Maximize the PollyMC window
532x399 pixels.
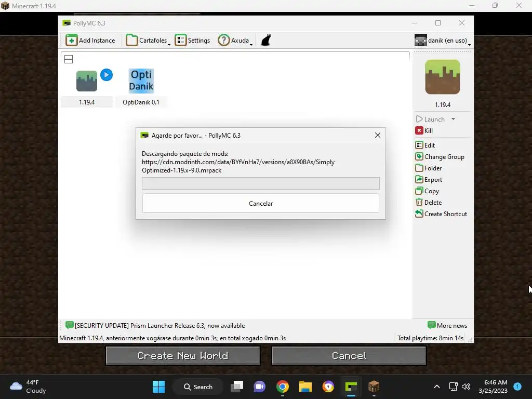pyautogui.click(x=438, y=23)
